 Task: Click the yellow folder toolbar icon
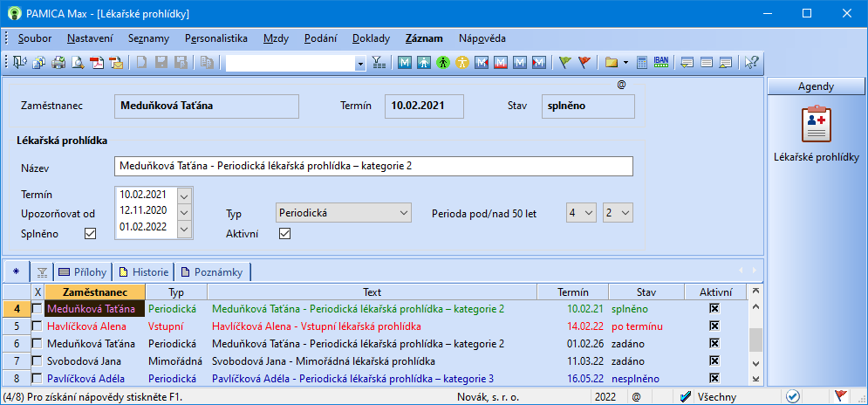point(612,63)
